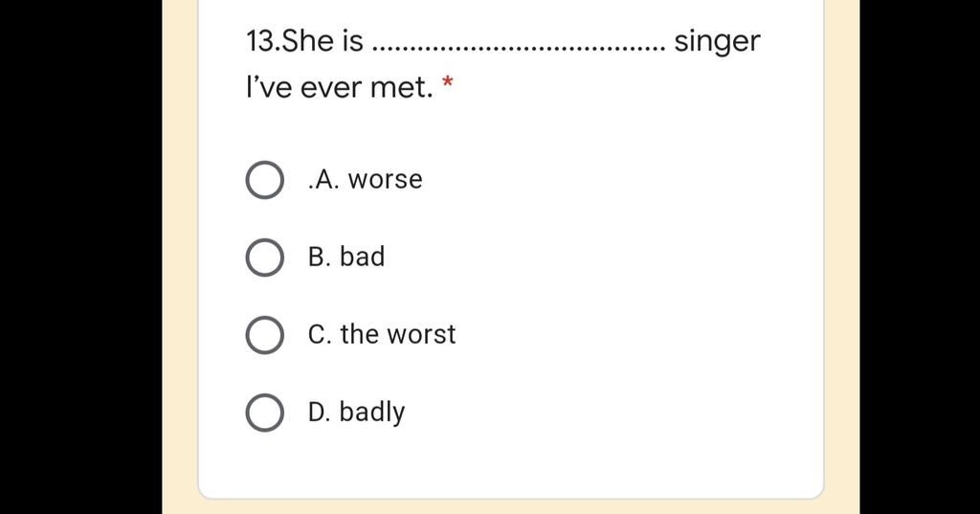Click the cream form background right of card
The image size is (980, 514).
842,257
